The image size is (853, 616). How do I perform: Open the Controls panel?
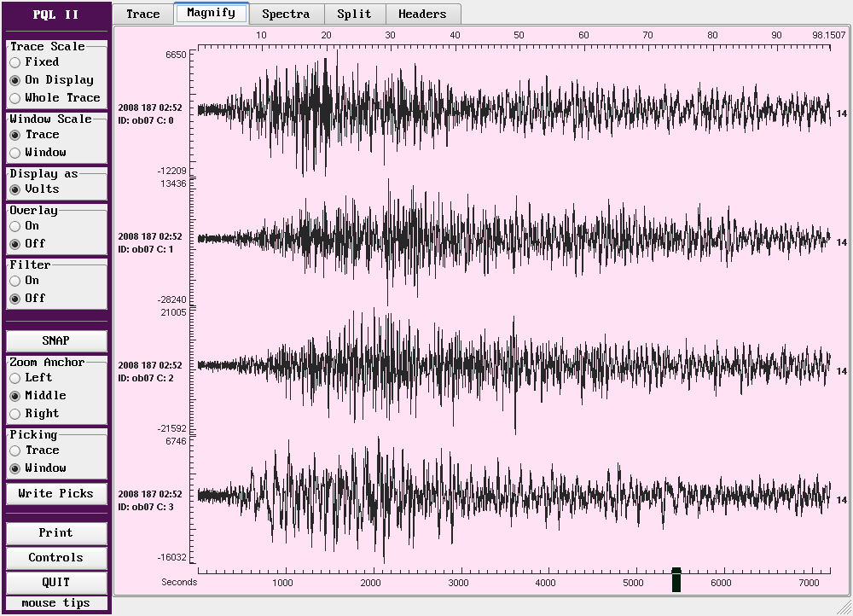(56, 558)
